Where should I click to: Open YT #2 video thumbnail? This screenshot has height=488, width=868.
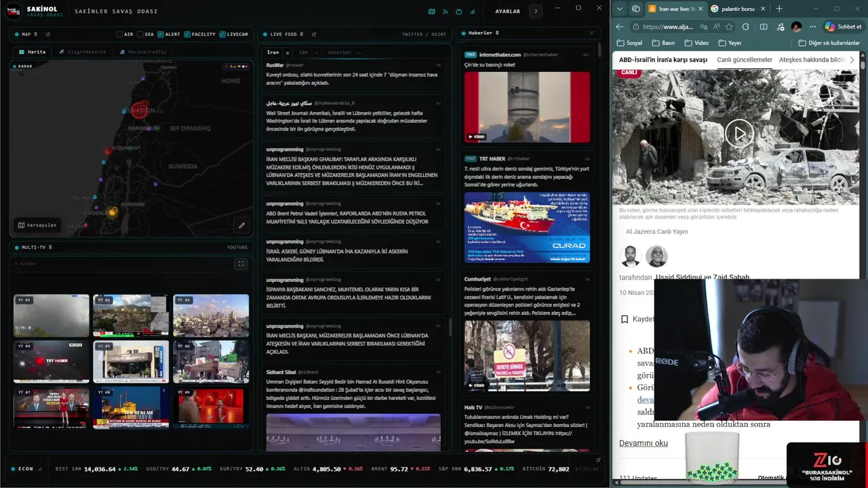click(131, 315)
